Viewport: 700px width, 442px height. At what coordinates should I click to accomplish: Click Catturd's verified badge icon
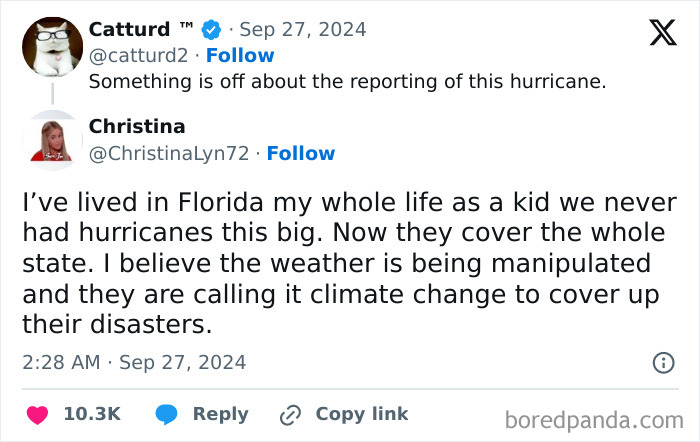212,29
